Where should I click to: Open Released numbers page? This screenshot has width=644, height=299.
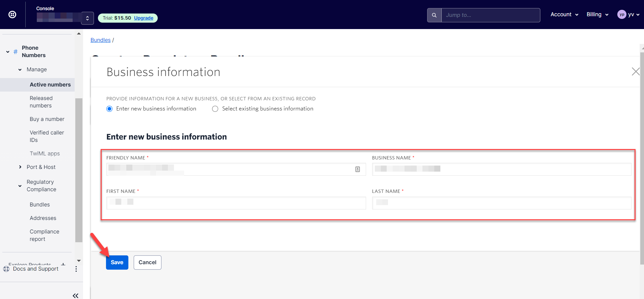[x=41, y=102]
